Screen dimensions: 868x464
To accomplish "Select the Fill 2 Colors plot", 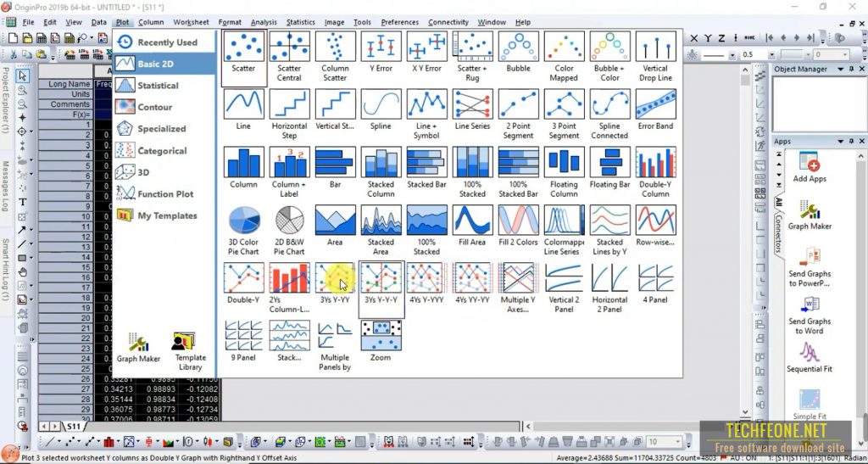I will (518, 226).
